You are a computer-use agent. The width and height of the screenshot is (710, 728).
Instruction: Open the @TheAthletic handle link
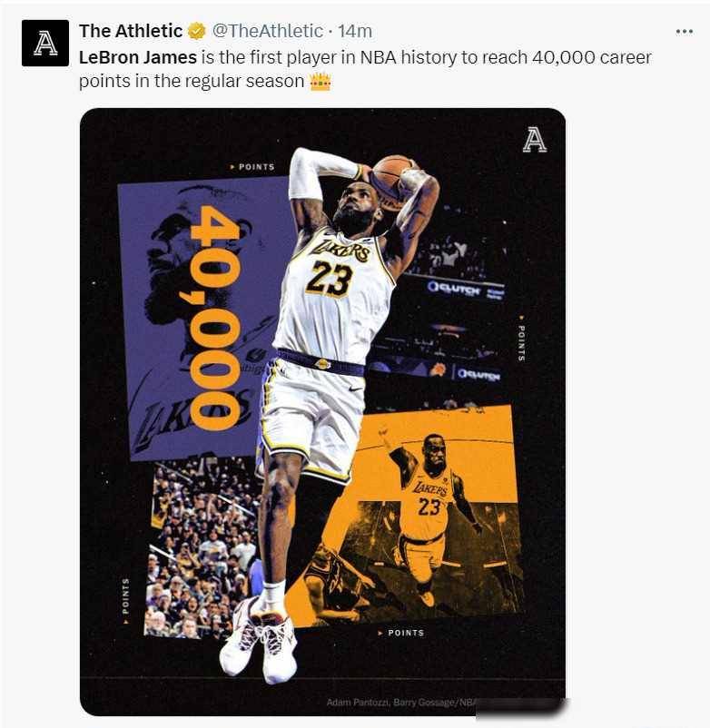pyautogui.click(x=268, y=31)
